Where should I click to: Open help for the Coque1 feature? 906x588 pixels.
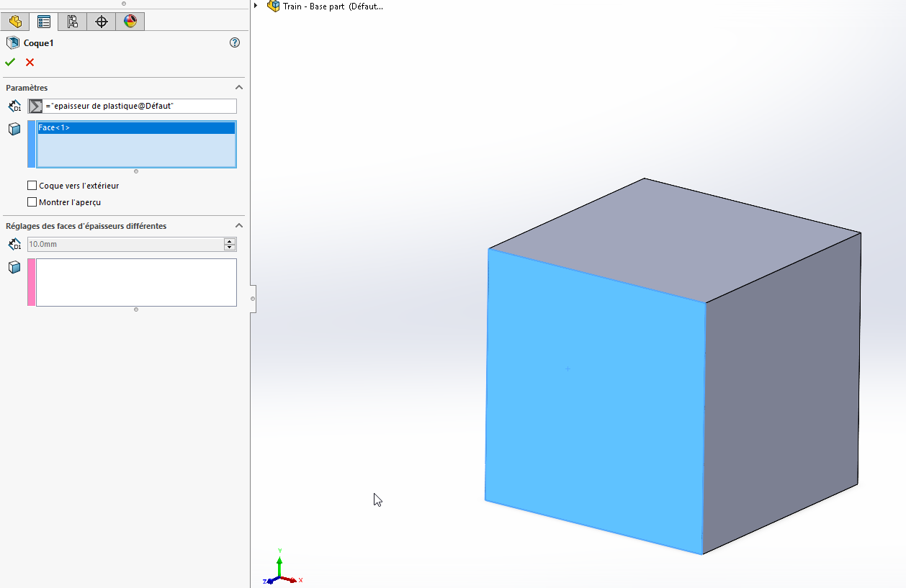(x=234, y=43)
